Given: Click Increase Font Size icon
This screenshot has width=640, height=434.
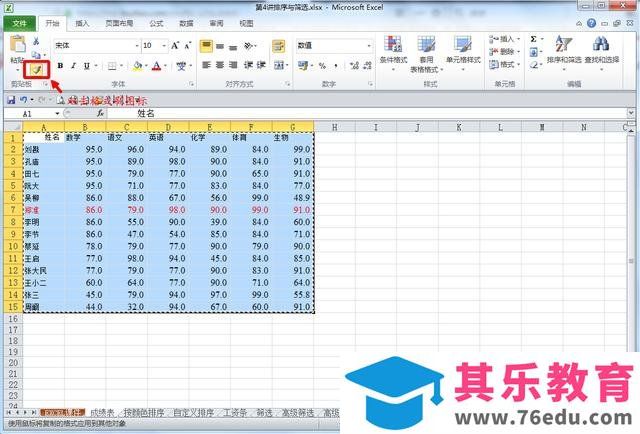Looking at the screenshot, I should coord(175,45).
